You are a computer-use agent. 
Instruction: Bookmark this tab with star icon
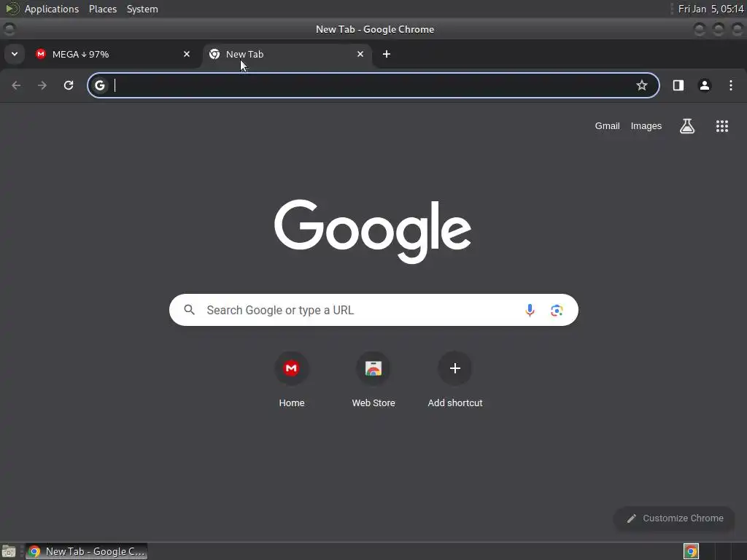(x=642, y=85)
